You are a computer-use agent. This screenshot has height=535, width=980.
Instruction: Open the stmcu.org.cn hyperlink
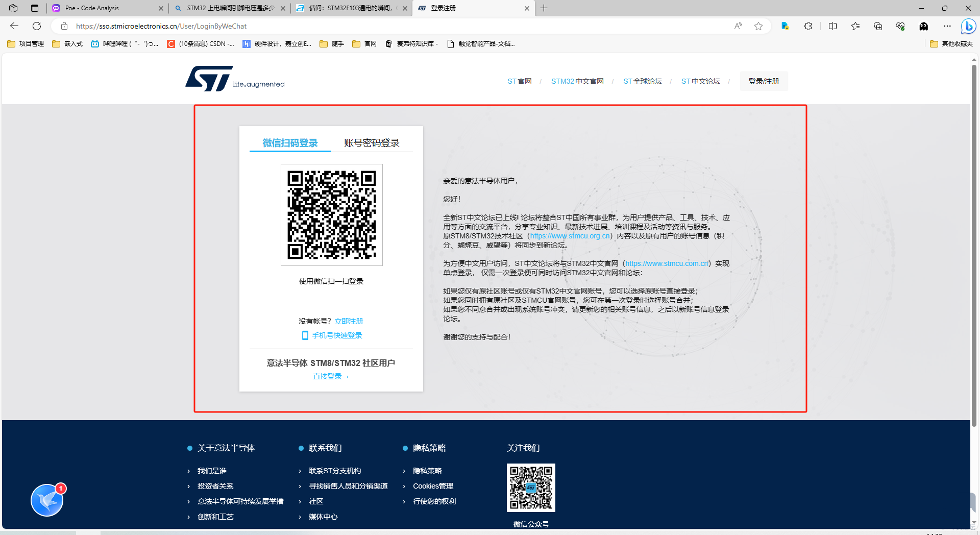pos(570,236)
